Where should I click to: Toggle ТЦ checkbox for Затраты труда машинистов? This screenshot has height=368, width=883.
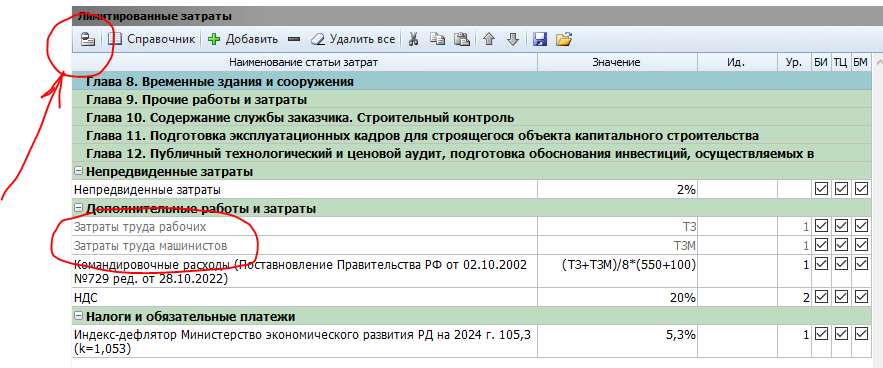(x=841, y=245)
